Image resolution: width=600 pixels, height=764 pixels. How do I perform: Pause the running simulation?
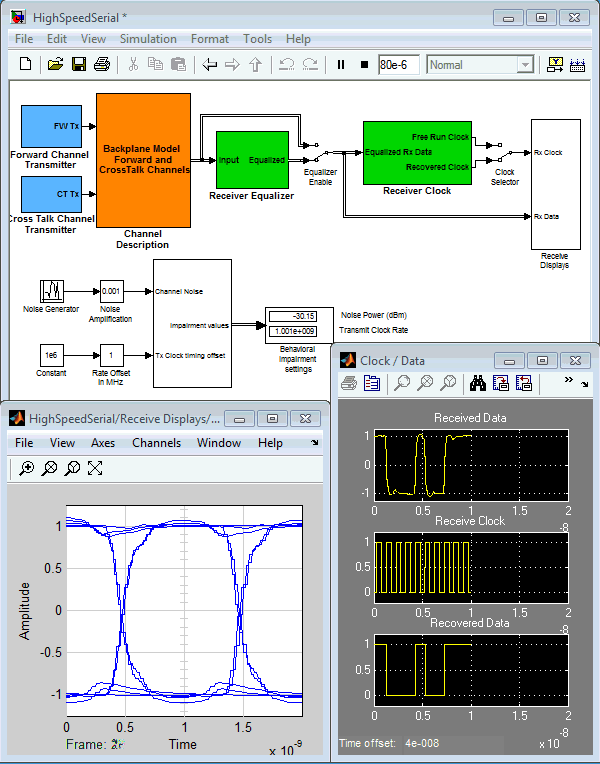tap(341, 65)
